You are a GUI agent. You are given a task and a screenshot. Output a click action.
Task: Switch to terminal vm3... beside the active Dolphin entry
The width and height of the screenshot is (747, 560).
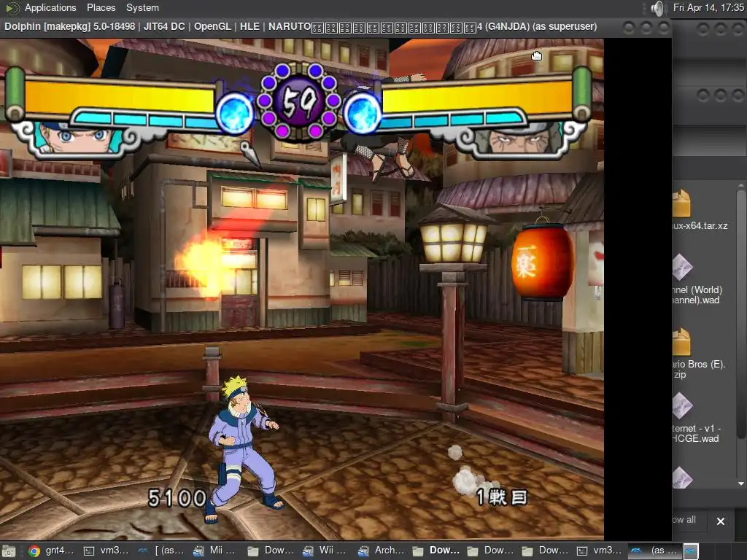point(598,551)
